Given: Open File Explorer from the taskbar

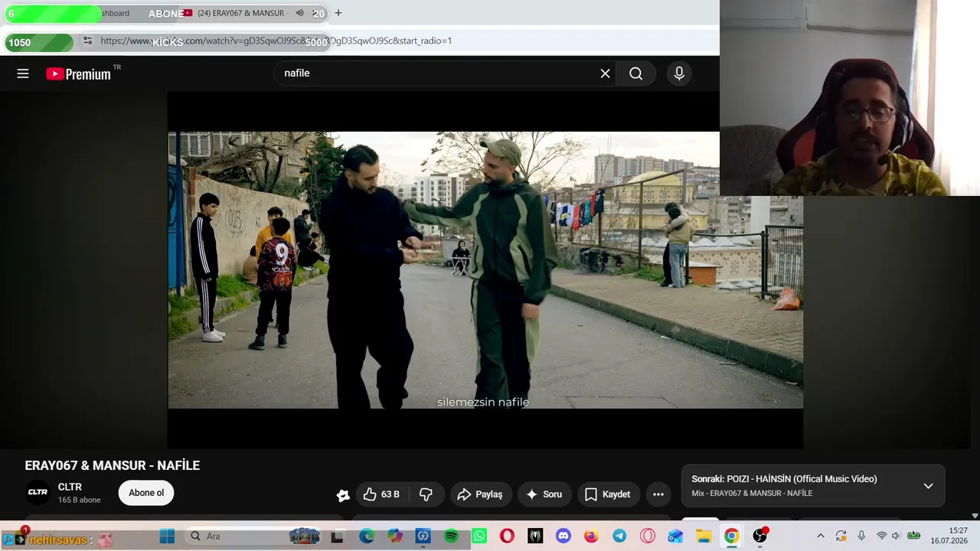Looking at the screenshot, I should tap(704, 536).
